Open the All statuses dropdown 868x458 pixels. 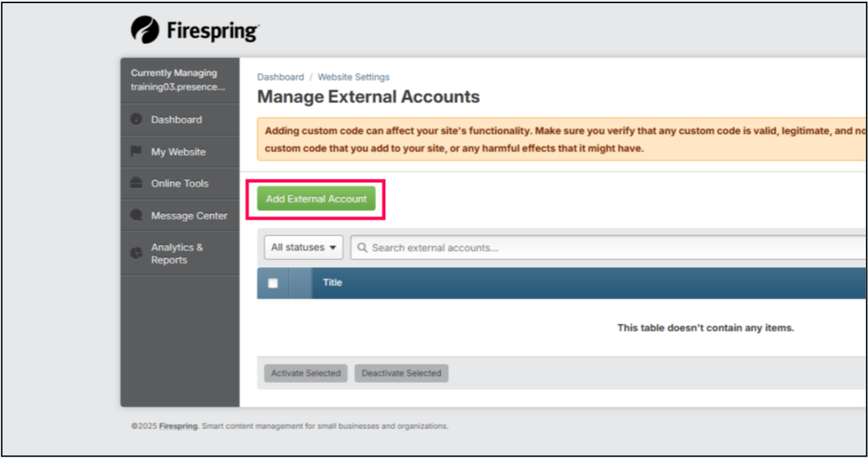tap(304, 247)
